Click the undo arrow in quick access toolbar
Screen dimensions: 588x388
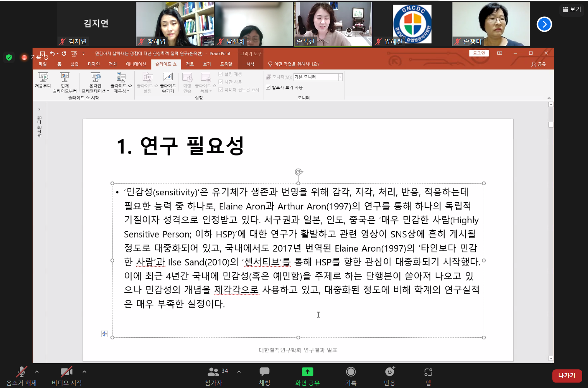pos(52,53)
